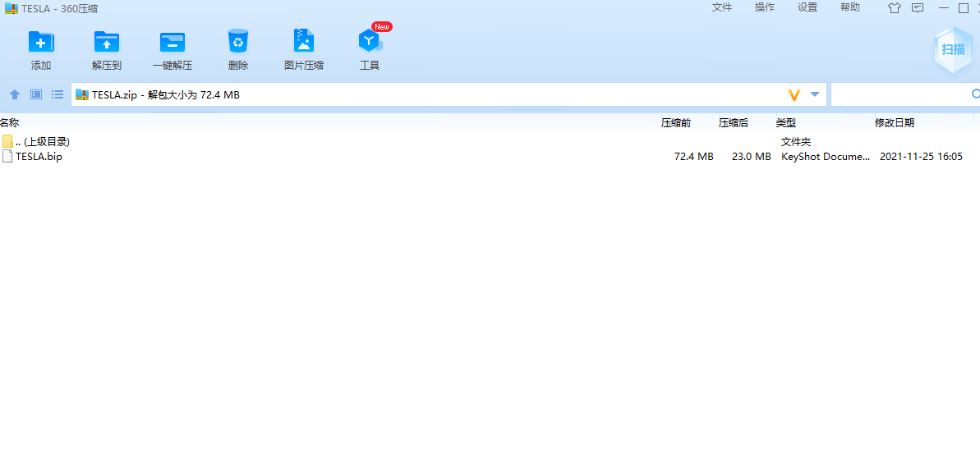Switch to the icon view mode button

click(x=36, y=94)
